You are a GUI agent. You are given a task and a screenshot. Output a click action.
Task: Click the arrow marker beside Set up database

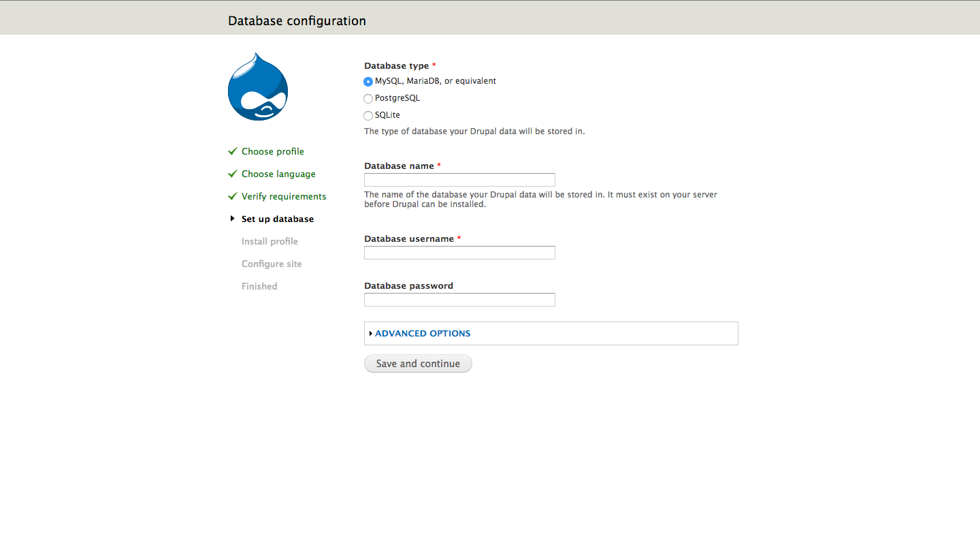pos(233,219)
